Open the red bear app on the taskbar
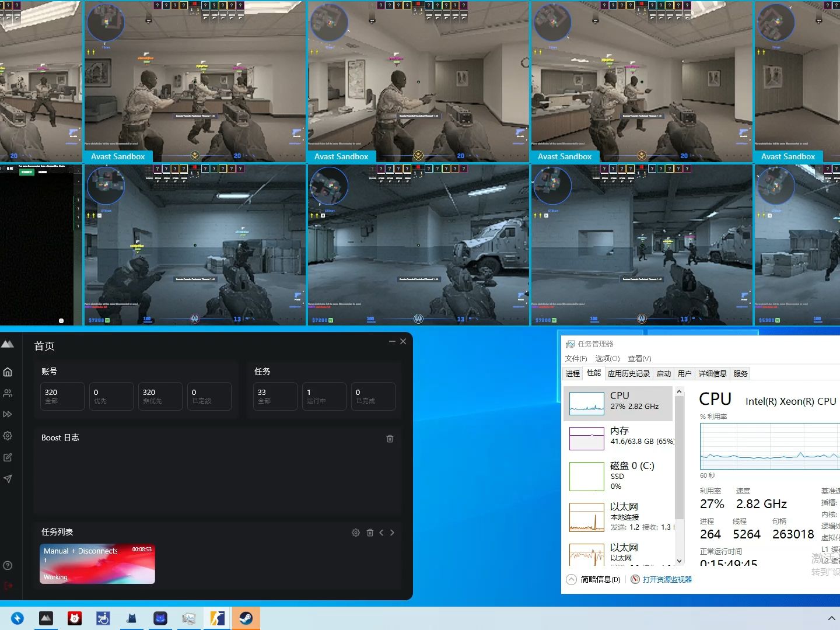This screenshot has width=840, height=630. tap(75, 618)
